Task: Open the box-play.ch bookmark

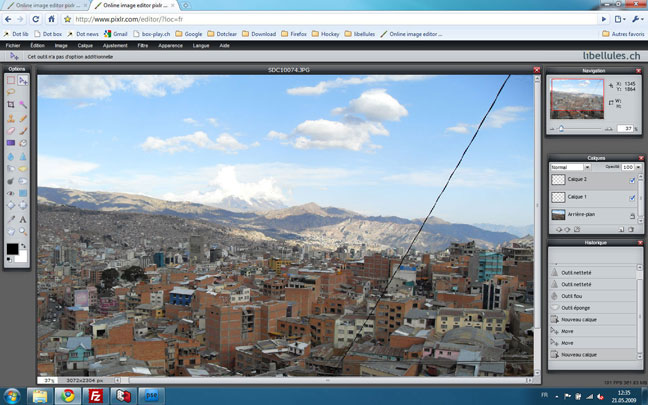Action: [x=152, y=34]
